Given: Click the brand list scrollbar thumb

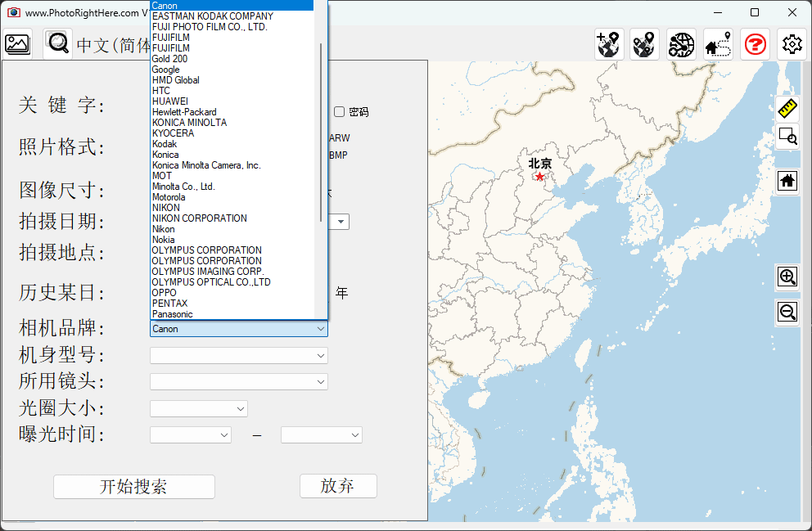Looking at the screenshot, I should (x=321, y=132).
